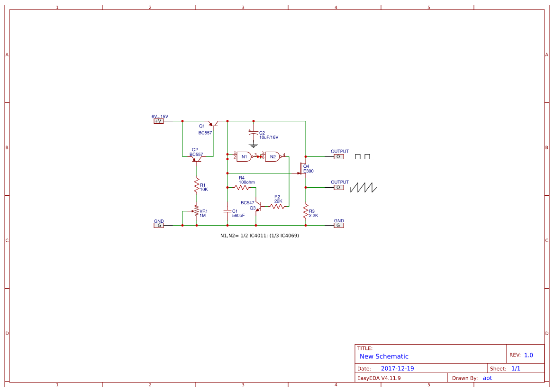Click the square wave output waveform drawing
This screenshot has height=392, width=554.
(363, 156)
